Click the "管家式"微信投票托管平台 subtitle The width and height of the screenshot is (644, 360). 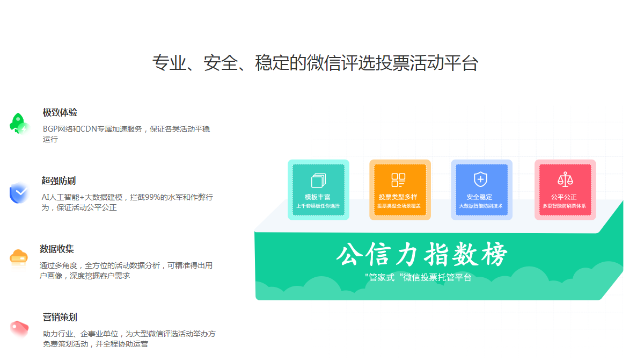pos(418,277)
